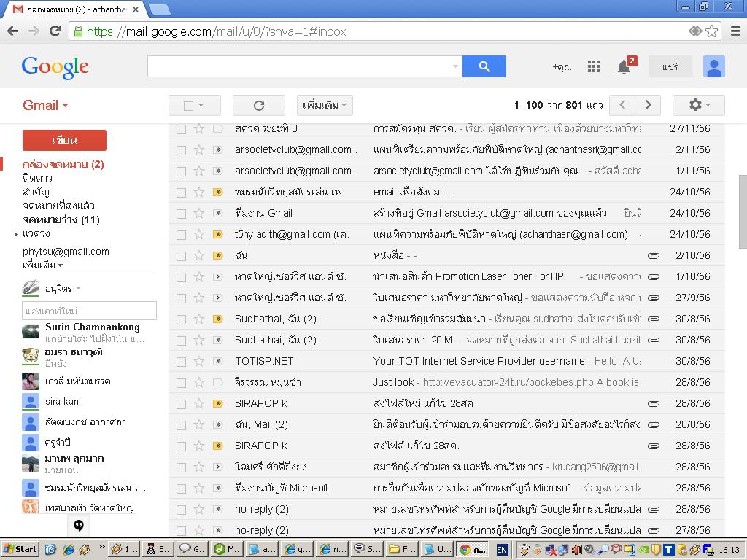Select the TOTISP.NET email checkbox
This screenshot has width=747, height=560.
pyautogui.click(x=181, y=362)
